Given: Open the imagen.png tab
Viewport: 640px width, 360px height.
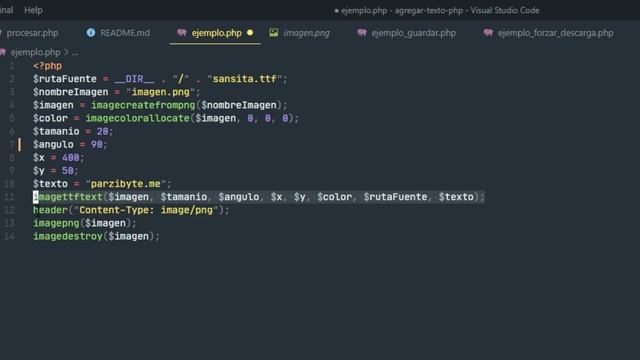Looking at the screenshot, I should 307,33.
